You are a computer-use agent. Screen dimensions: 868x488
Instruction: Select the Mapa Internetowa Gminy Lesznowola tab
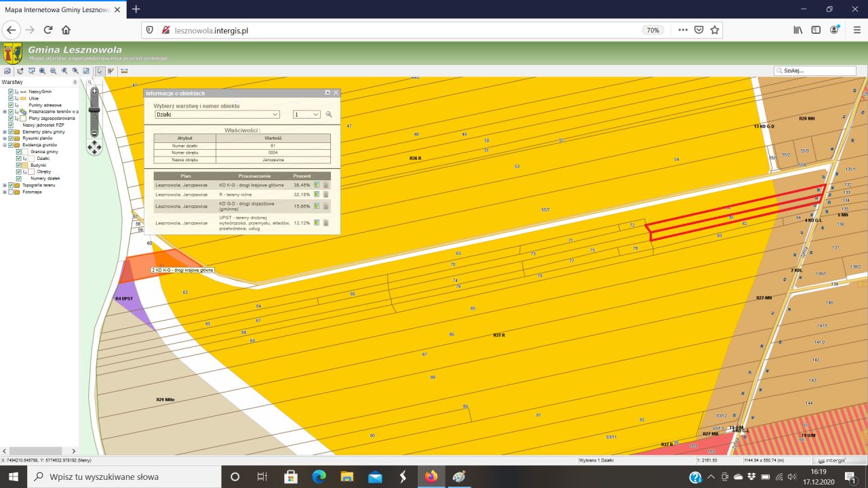(x=58, y=9)
